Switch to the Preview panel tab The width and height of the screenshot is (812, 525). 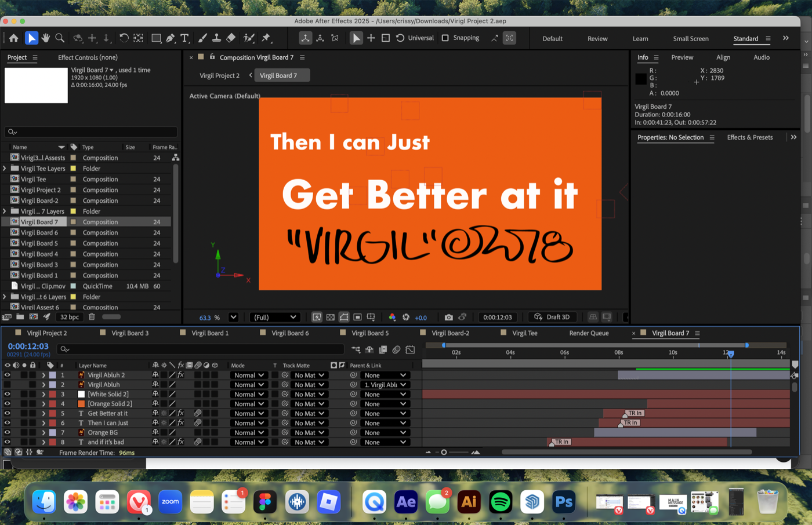point(682,57)
